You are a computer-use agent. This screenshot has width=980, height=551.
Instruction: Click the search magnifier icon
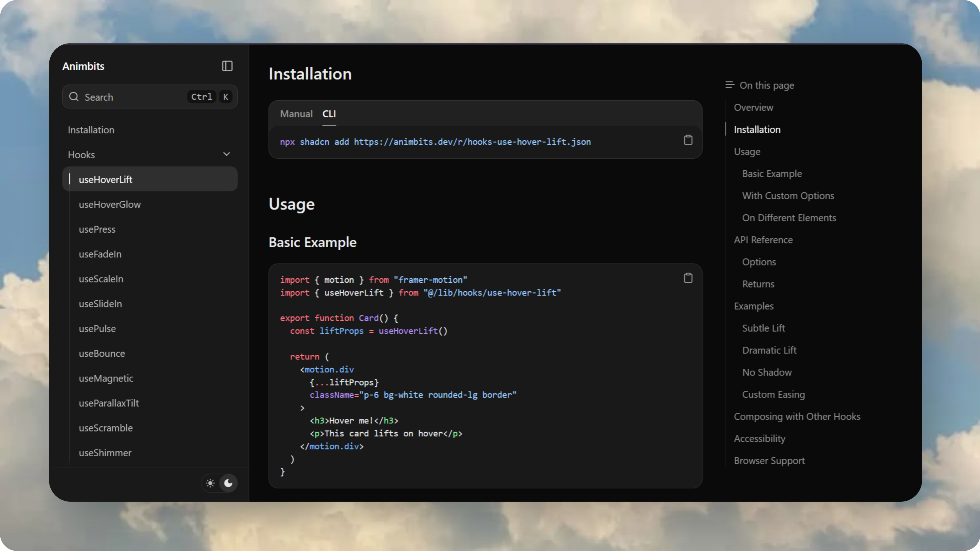coord(74,97)
